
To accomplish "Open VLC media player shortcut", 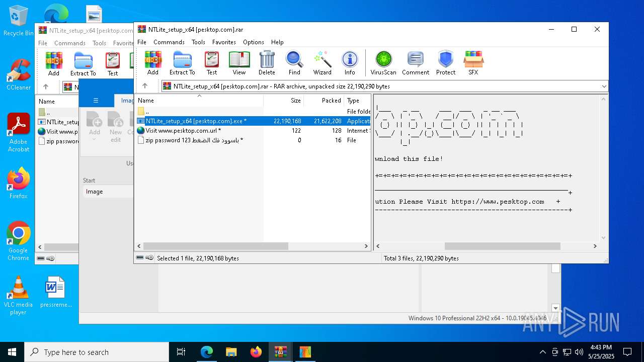I will pyautogui.click(x=19, y=295).
